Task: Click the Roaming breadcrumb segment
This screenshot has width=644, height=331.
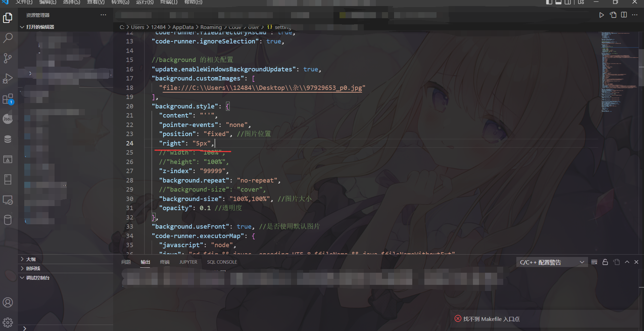Action: point(211,27)
